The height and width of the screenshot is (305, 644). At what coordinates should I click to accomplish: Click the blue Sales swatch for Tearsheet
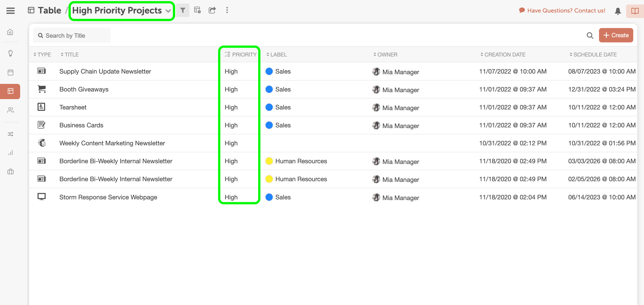point(269,107)
